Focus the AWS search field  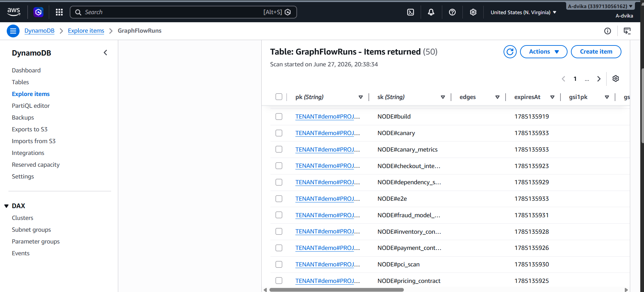[x=183, y=12]
